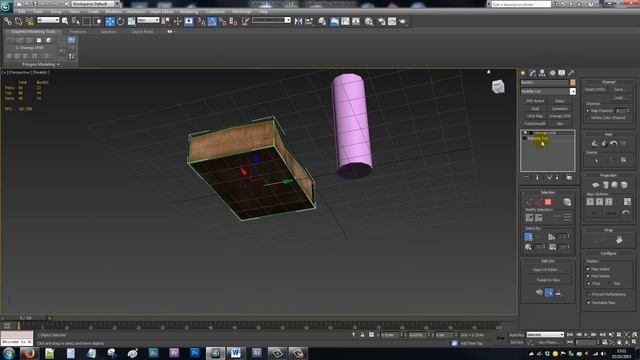
Task: Choose the Select and Move tool
Action: pos(109,21)
